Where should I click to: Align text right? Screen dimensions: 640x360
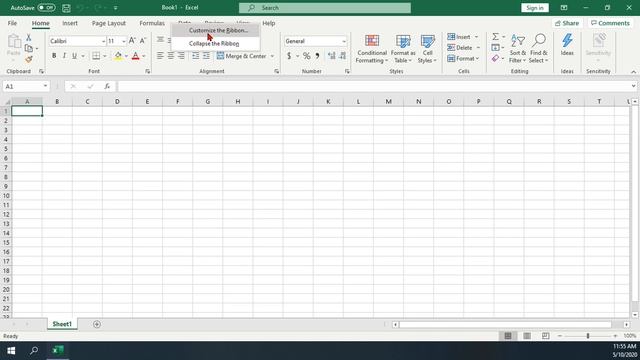(x=181, y=56)
